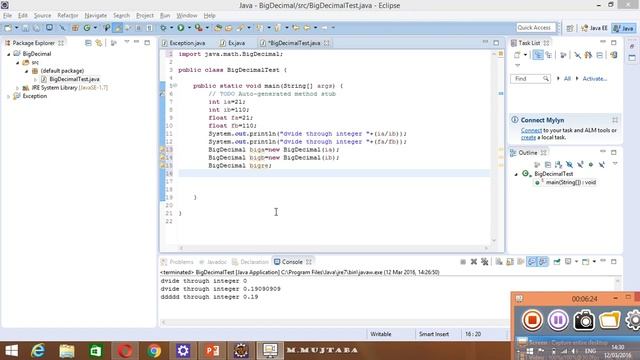
Task: Click the Run Last Tool external tools icon
Action: pyautogui.click(x=198, y=28)
